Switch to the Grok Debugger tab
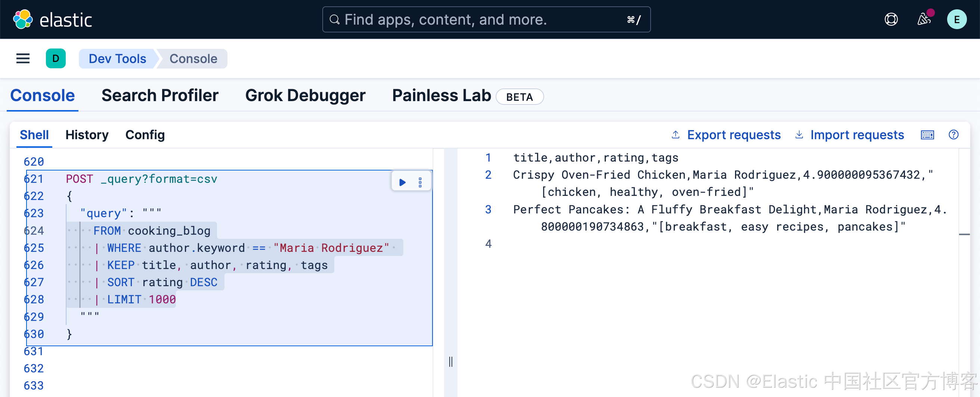980x397 pixels. coord(305,96)
